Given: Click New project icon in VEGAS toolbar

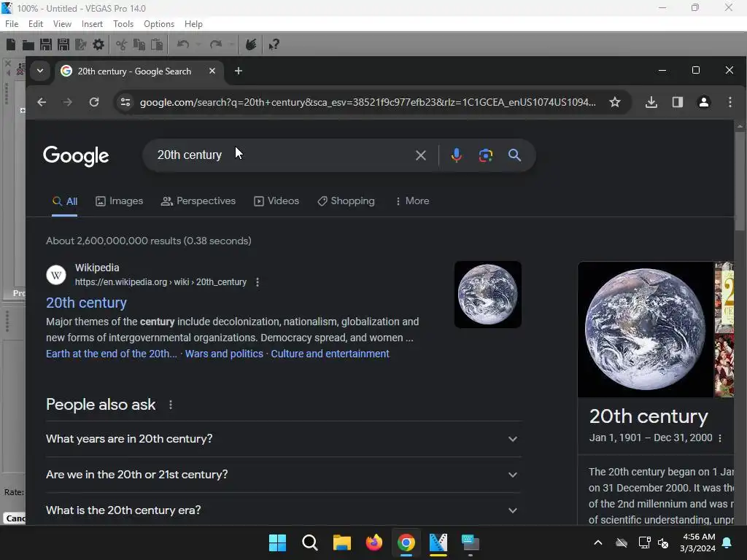Looking at the screenshot, I should tap(11, 44).
